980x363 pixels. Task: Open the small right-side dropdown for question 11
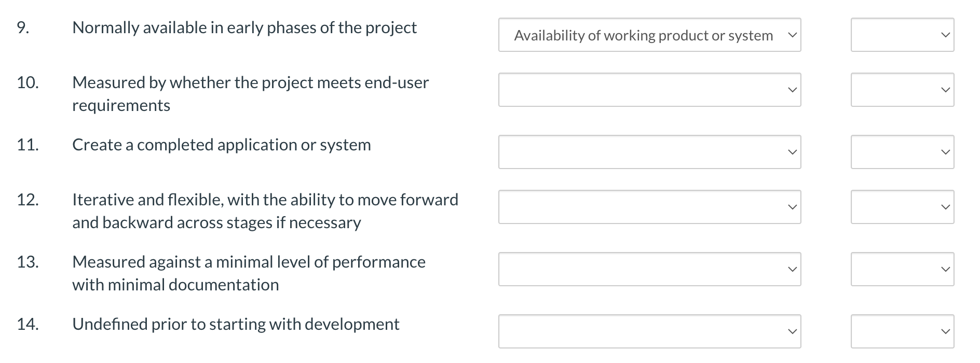tap(902, 151)
